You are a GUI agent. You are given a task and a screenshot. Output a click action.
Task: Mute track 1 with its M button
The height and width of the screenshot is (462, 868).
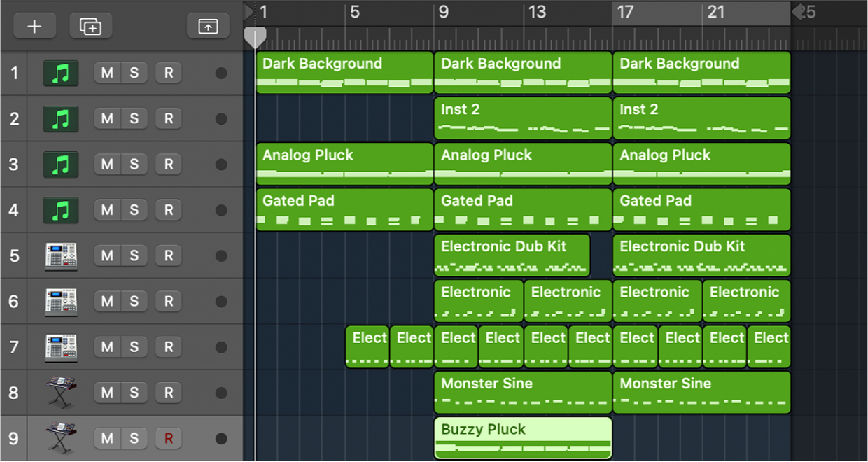107,73
